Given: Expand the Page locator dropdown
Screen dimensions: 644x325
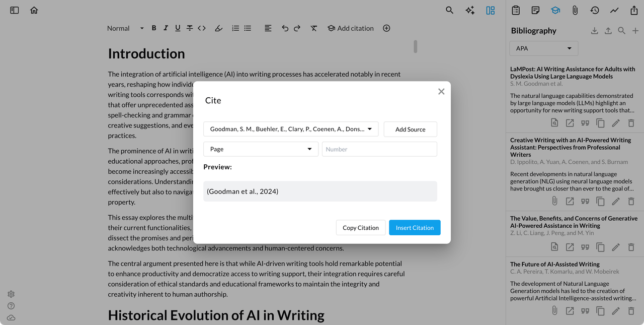Looking at the screenshot, I should (261, 149).
